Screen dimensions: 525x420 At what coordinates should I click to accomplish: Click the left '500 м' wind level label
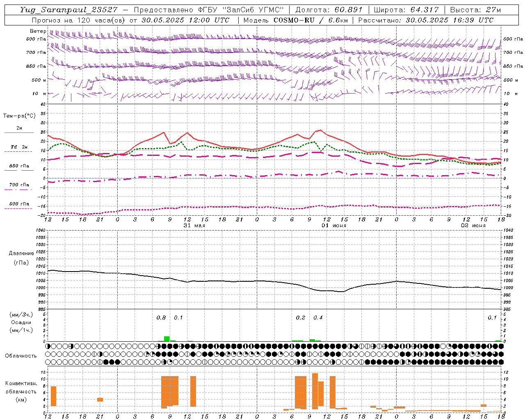pos(39,80)
